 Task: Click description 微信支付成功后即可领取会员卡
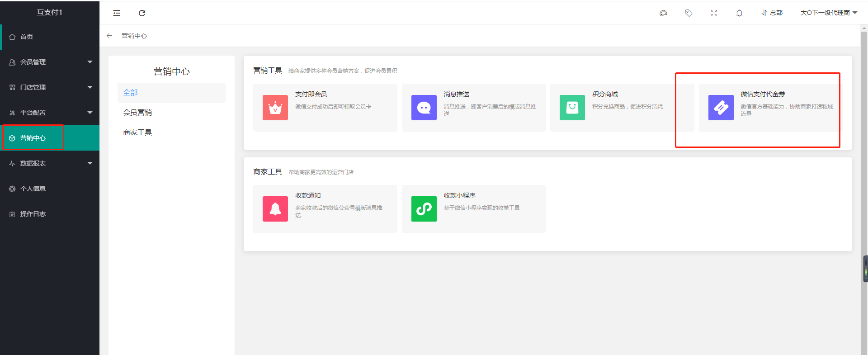pos(333,107)
